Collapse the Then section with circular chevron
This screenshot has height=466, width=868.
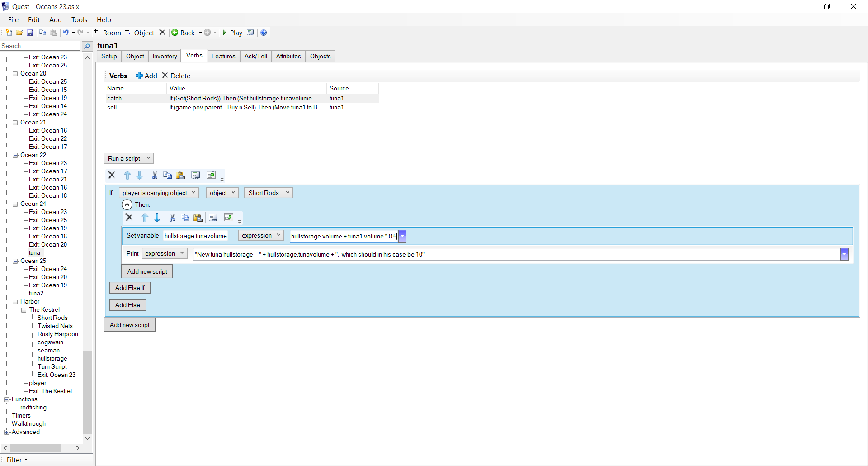pyautogui.click(x=127, y=204)
